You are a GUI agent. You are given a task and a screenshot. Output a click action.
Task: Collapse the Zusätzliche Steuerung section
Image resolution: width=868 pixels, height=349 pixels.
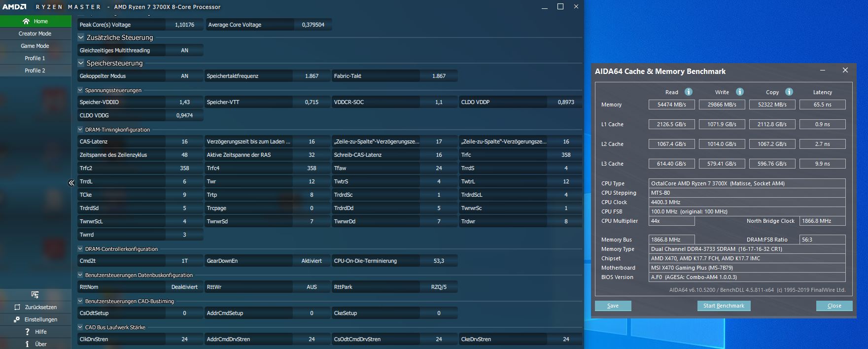81,37
